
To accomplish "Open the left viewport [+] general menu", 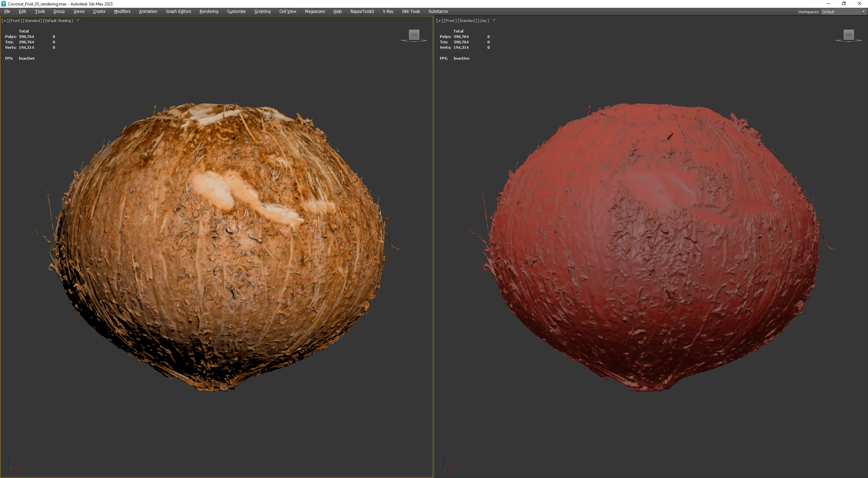I will point(5,20).
